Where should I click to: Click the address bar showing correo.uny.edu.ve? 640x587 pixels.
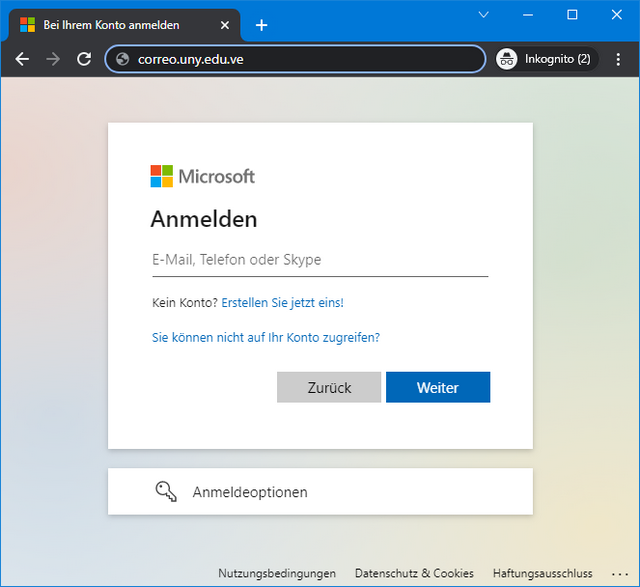(295, 59)
